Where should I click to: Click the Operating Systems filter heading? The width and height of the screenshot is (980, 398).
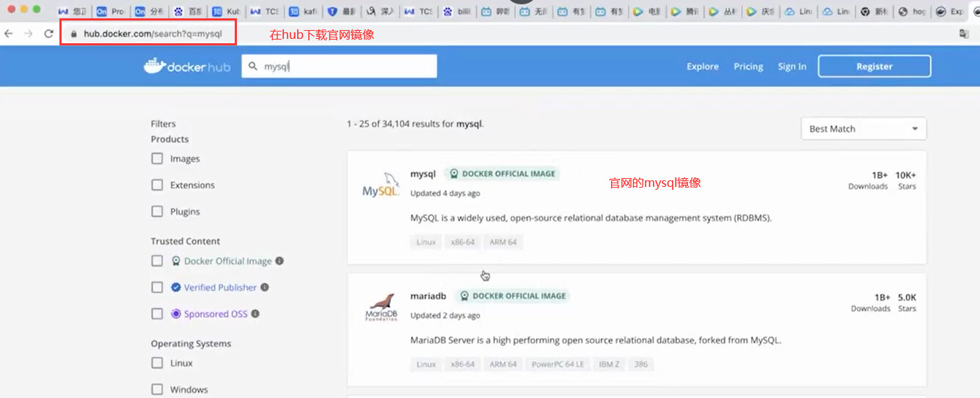(191, 344)
